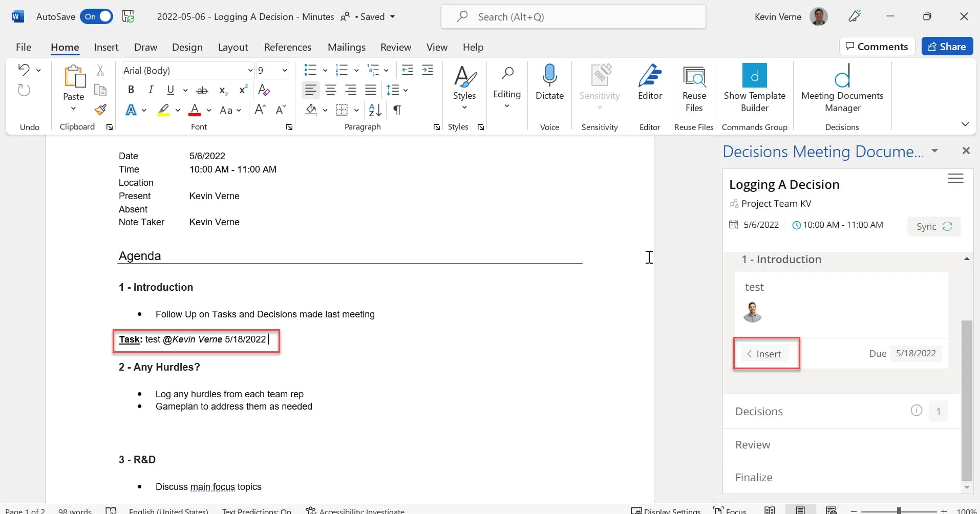
Task: Expand the font size dropdown
Action: (x=285, y=71)
